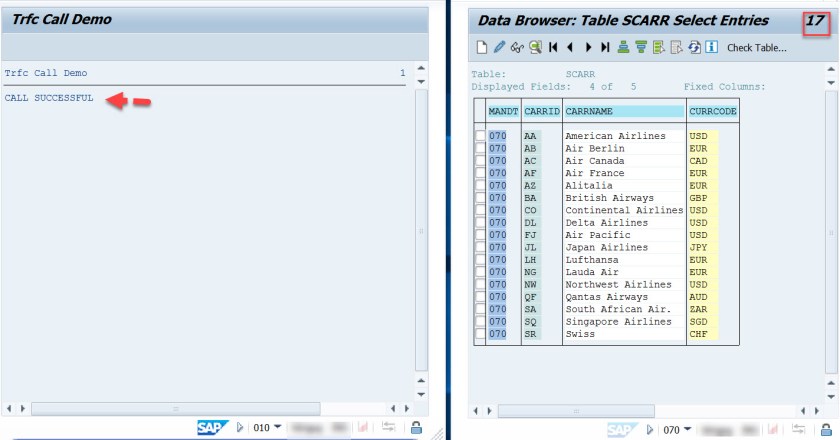Viewport: 840px width, 440px height.
Task: Click the Check Table... button
Action: [x=756, y=48]
